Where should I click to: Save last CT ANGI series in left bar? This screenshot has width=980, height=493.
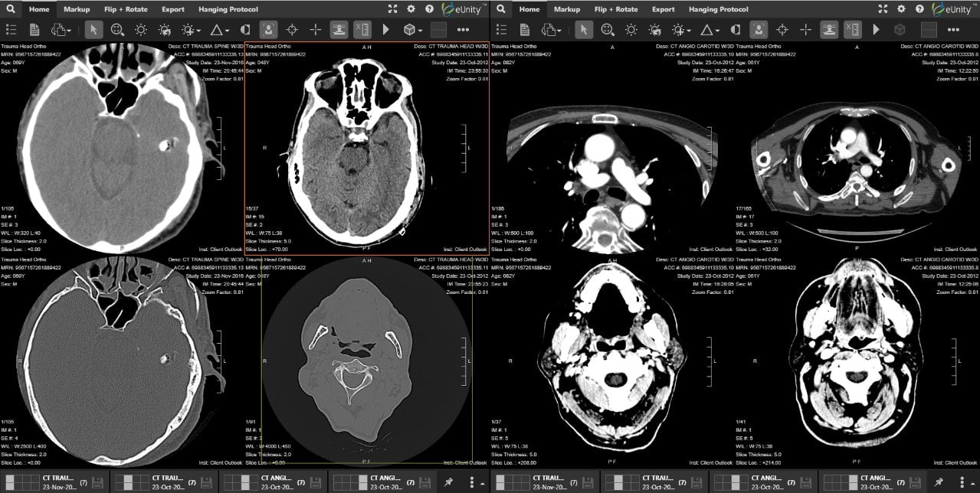point(424,483)
